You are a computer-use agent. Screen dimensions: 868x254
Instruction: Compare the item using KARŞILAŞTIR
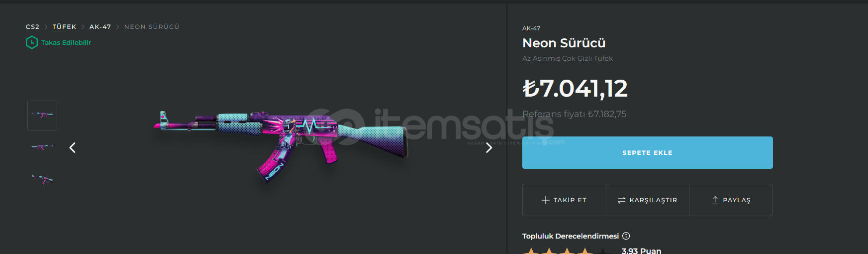pyautogui.click(x=648, y=200)
